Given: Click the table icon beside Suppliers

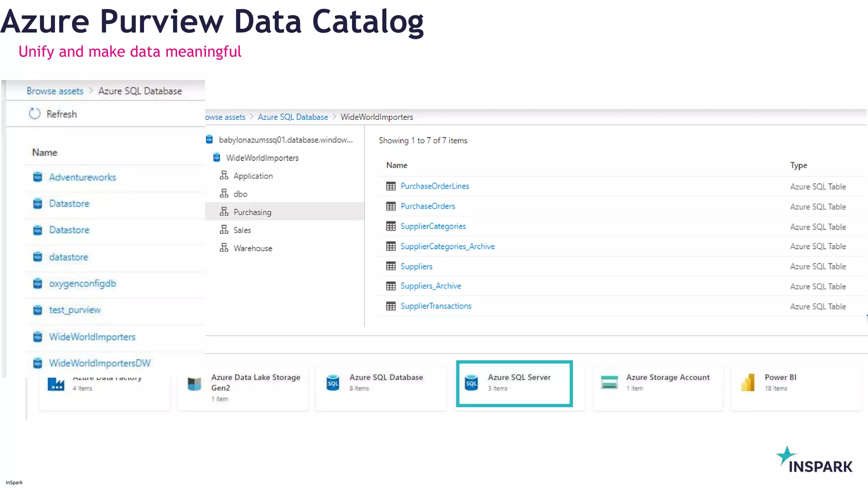Looking at the screenshot, I should click(391, 266).
